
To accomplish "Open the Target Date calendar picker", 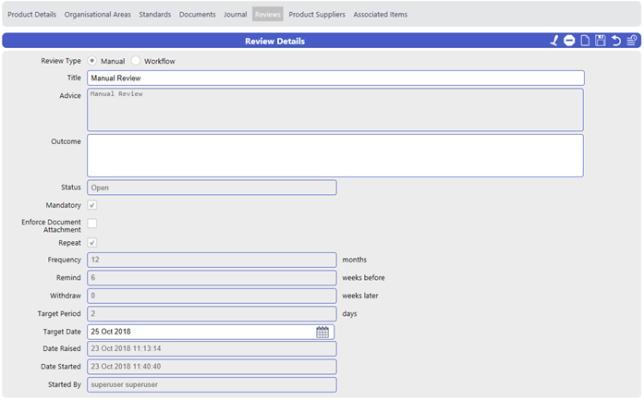I will click(322, 332).
